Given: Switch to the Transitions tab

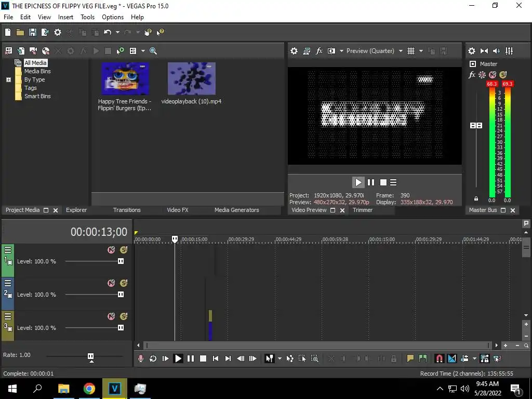Looking at the screenshot, I should point(127,210).
